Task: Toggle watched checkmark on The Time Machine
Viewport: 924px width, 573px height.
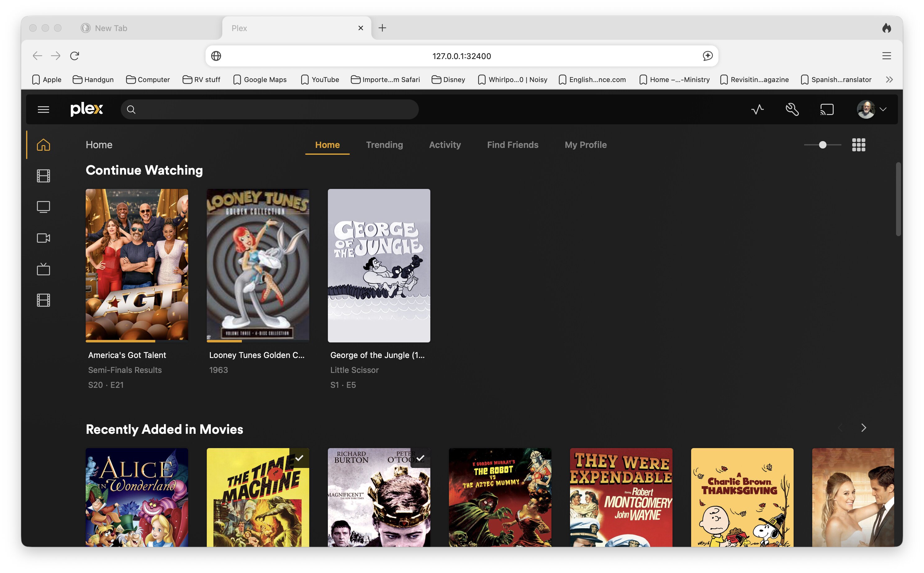Action: (x=299, y=458)
